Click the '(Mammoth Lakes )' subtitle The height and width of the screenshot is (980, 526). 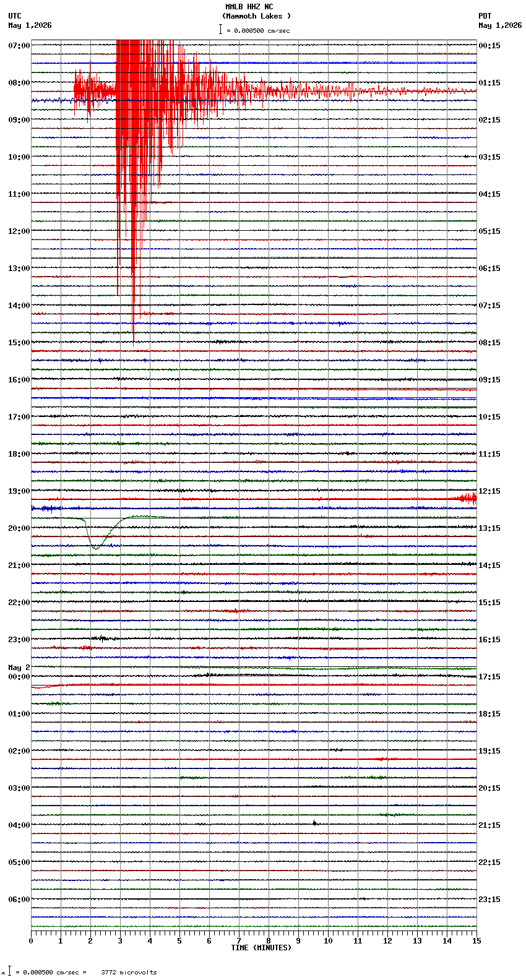point(256,16)
